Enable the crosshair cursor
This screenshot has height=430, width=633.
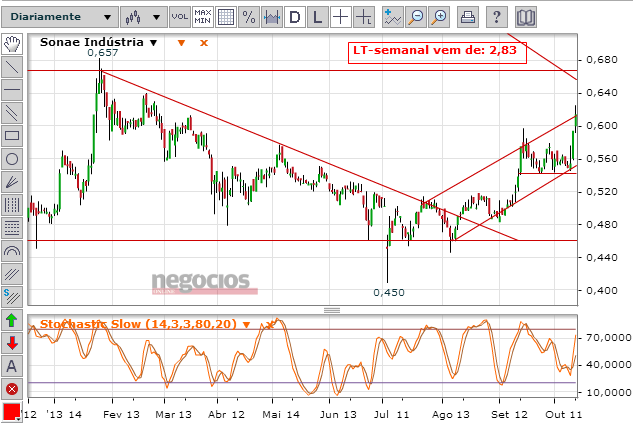click(x=341, y=17)
